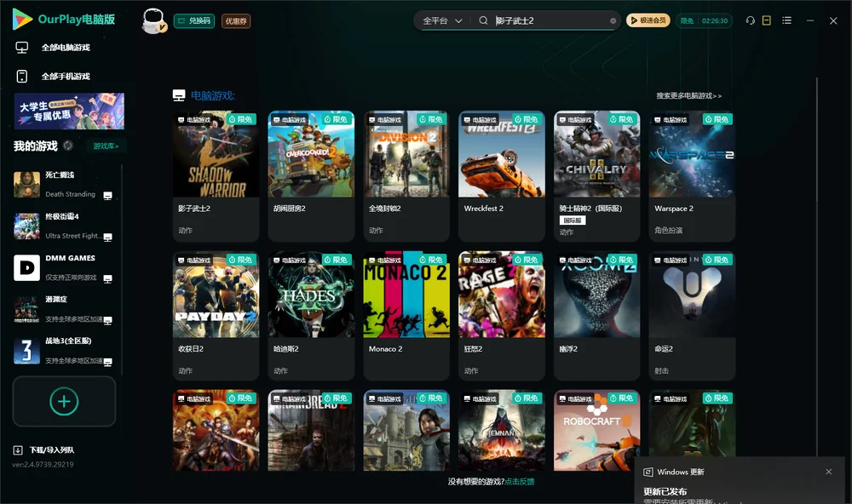Viewport: 852px width, 504px height.
Task: Open customer service headset icon
Action: coord(751,20)
